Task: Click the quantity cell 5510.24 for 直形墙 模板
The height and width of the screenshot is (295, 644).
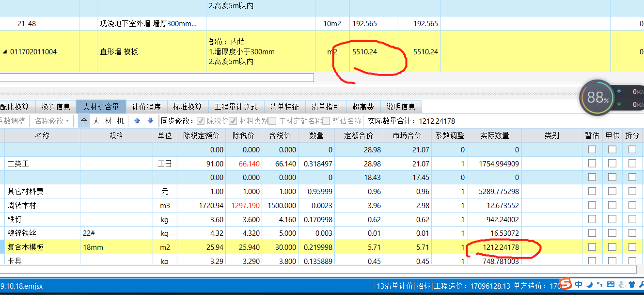Action: point(373,52)
